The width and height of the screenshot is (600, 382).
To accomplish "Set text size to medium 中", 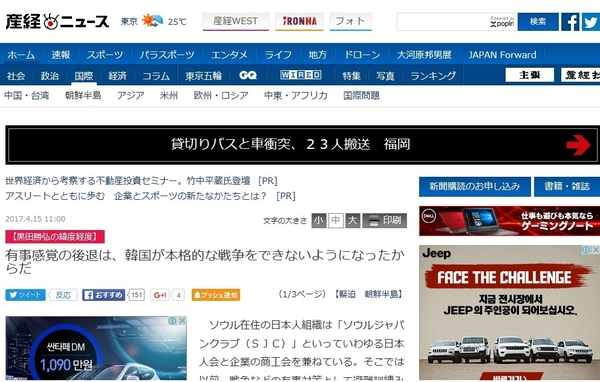I will [x=336, y=220].
